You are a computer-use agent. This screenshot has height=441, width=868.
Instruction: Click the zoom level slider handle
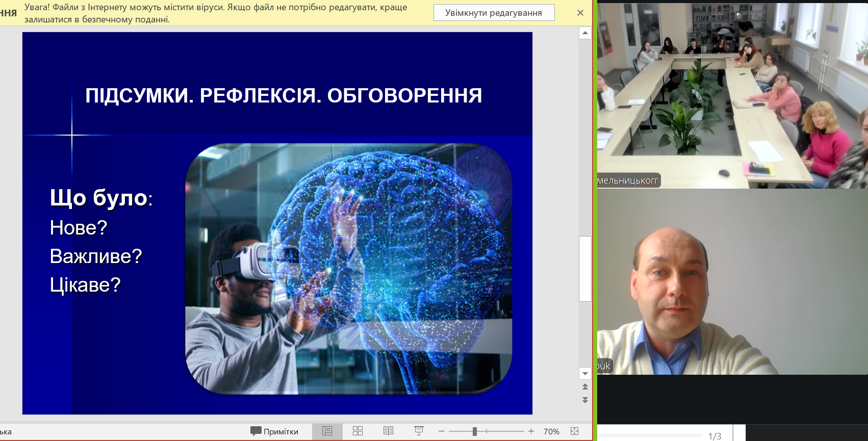tap(475, 431)
